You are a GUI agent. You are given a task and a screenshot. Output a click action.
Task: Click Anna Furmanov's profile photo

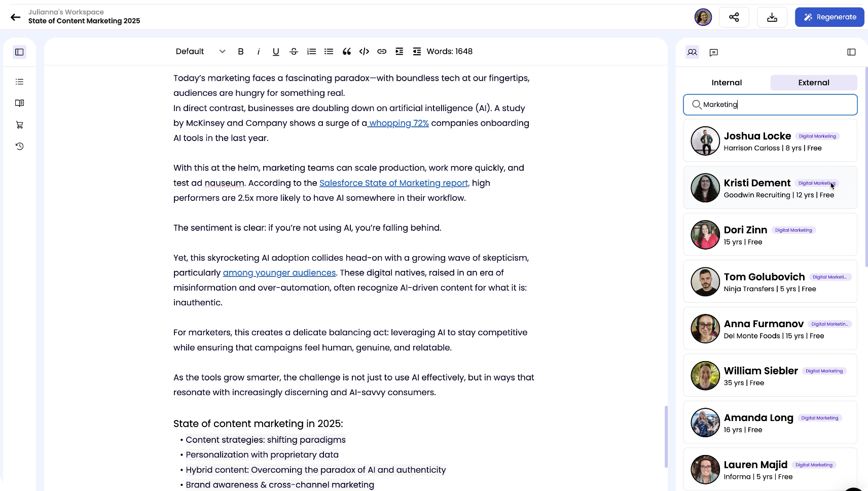tap(705, 329)
